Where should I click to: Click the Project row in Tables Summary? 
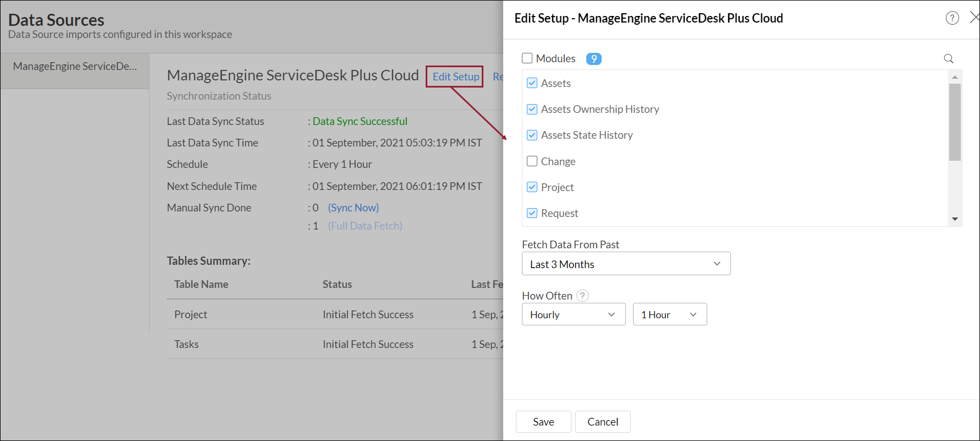click(x=335, y=314)
